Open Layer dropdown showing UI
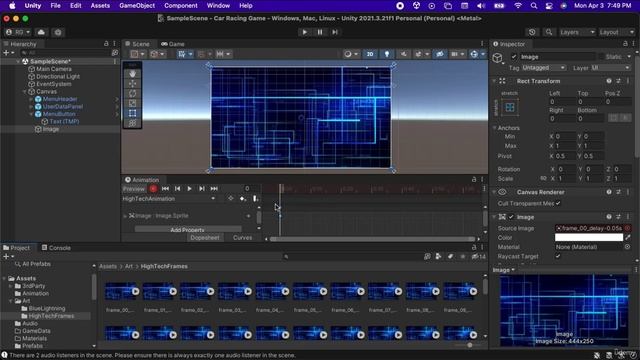 [x=611, y=68]
